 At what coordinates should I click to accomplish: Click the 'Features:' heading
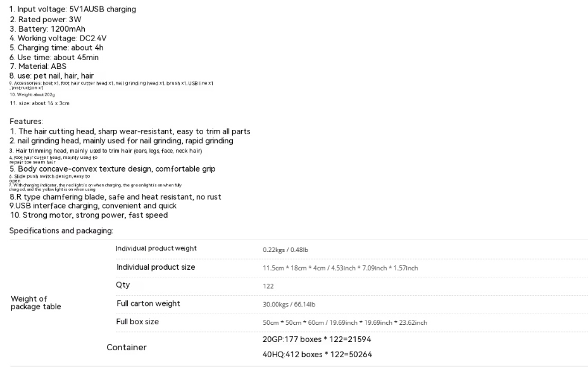pos(26,122)
